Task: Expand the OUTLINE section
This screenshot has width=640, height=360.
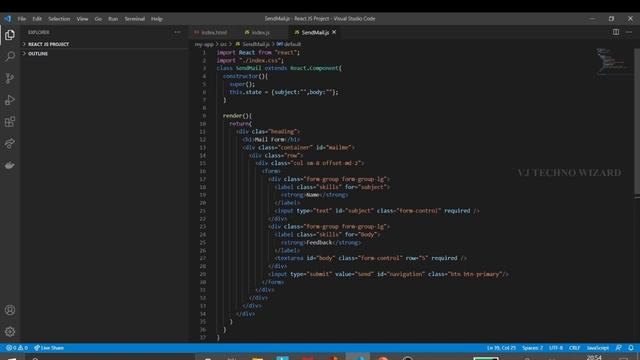Action: pyautogui.click(x=38, y=53)
